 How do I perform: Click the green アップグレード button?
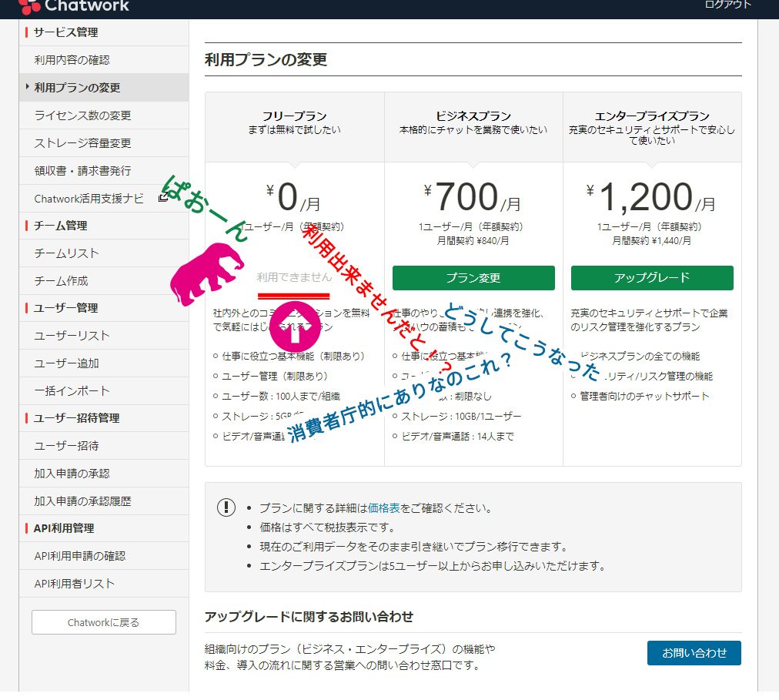(652, 278)
